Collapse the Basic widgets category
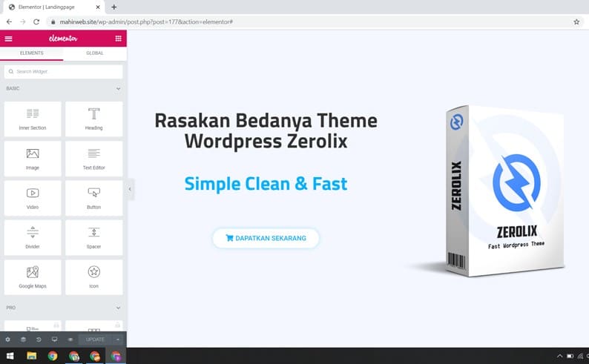The image size is (589, 364). point(118,89)
